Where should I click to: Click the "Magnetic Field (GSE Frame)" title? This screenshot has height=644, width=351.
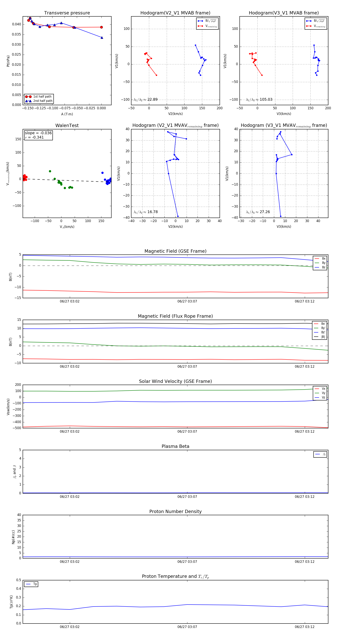pos(175,251)
